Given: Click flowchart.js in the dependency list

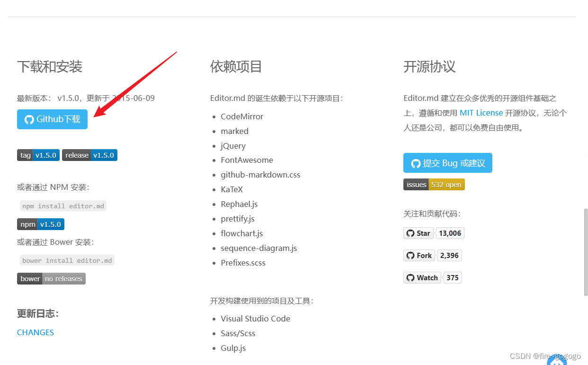Looking at the screenshot, I should click(x=241, y=233).
